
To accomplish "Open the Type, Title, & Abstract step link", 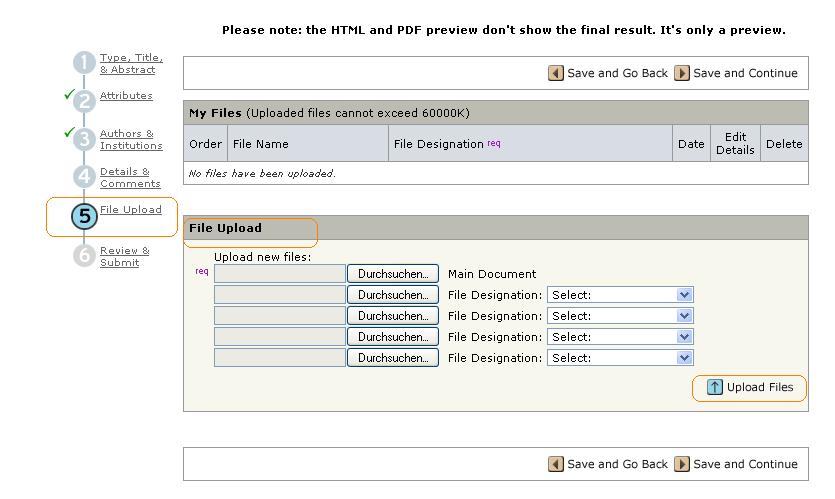I will [130, 64].
